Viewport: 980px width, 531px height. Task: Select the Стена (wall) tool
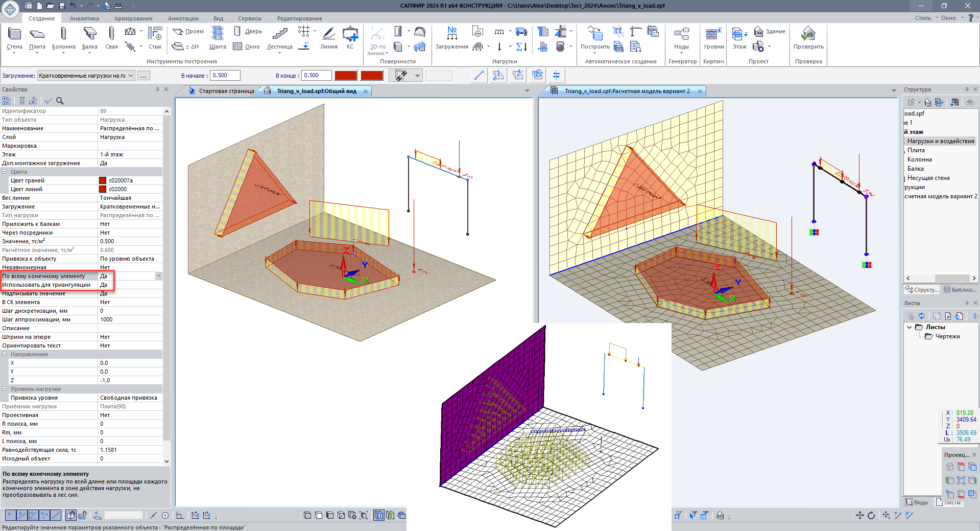click(14, 39)
